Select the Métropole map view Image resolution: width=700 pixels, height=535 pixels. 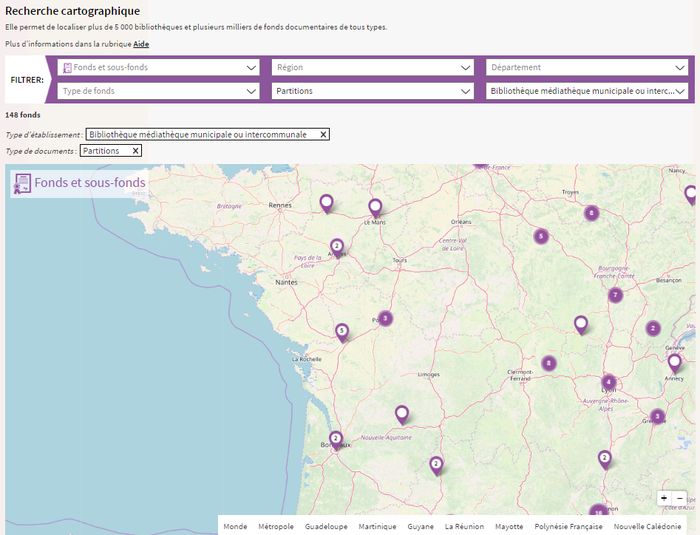click(276, 526)
